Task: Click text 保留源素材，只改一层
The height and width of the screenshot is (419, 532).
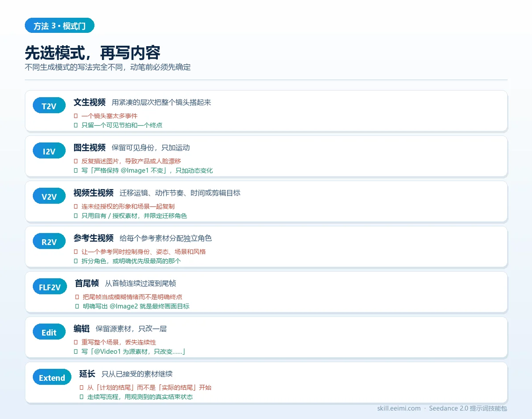Action: point(131,328)
